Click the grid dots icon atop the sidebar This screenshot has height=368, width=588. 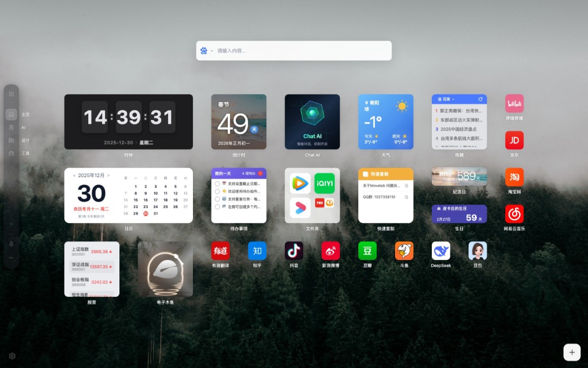[x=11, y=94]
